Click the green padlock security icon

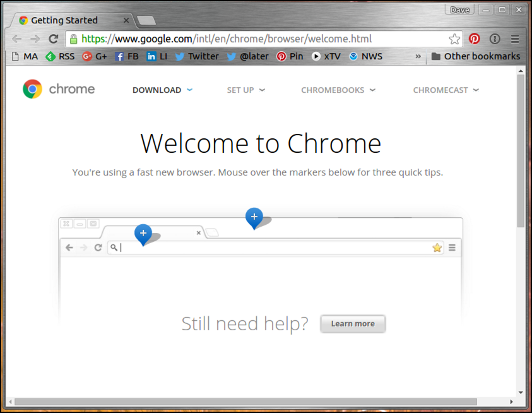73,39
